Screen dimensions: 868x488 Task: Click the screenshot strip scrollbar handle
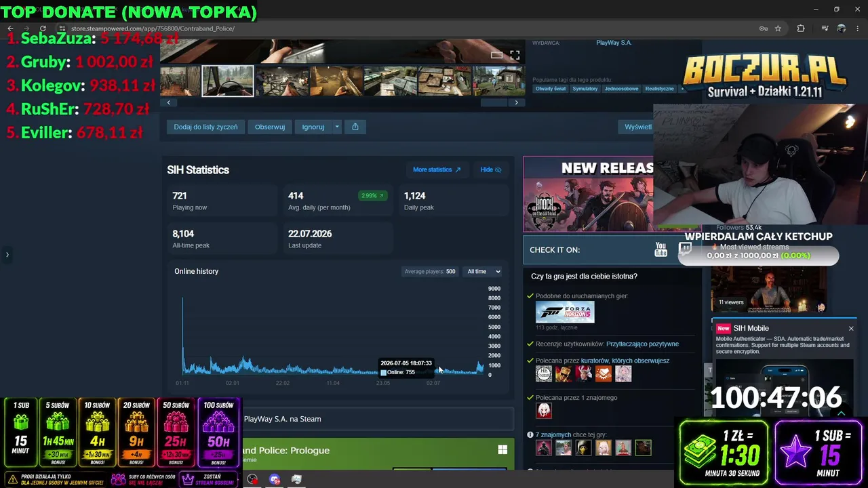(494, 102)
